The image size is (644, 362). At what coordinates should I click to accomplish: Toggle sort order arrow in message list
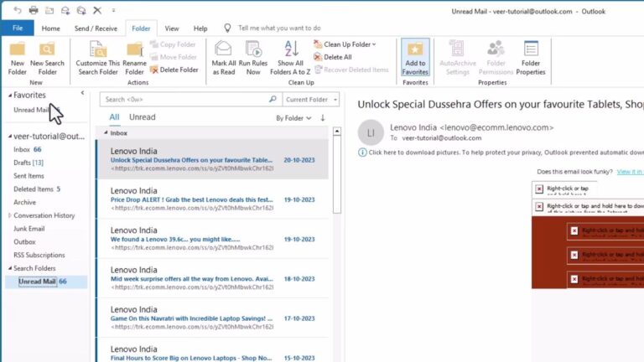322,118
